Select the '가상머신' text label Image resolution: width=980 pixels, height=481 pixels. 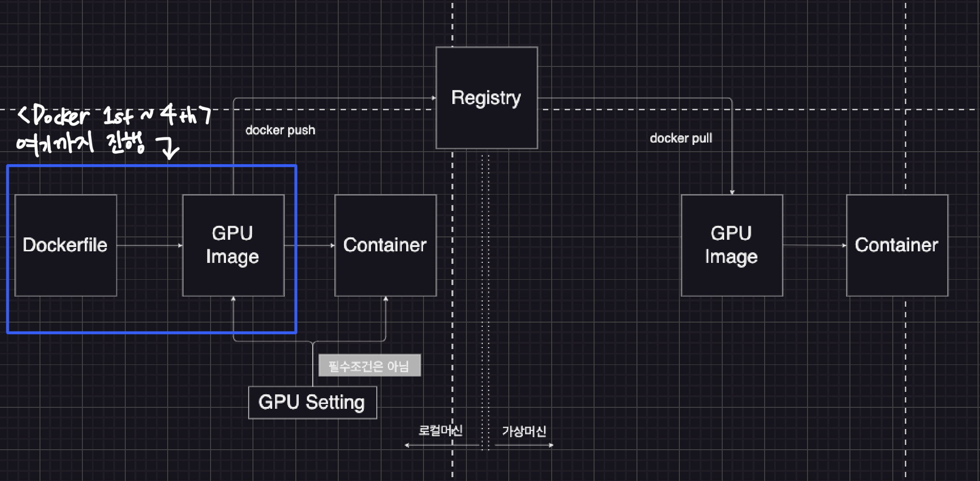(524, 431)
